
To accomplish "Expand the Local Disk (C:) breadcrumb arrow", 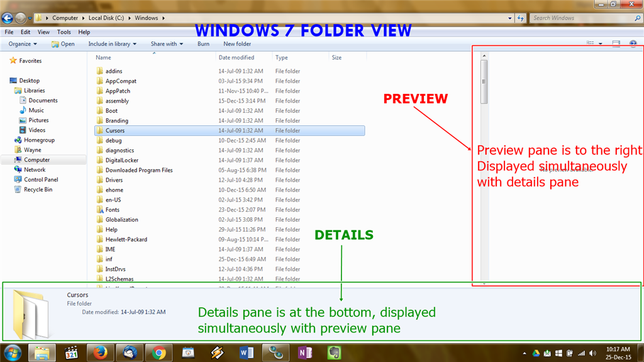I will (130, 18).
